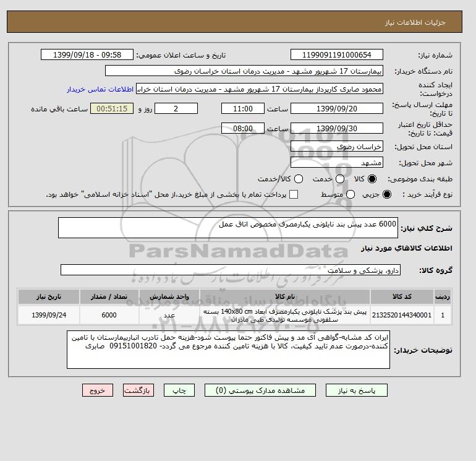Screen dimensions: 476x461
Task: Click the چاپ print button
Action: [179, 390]
